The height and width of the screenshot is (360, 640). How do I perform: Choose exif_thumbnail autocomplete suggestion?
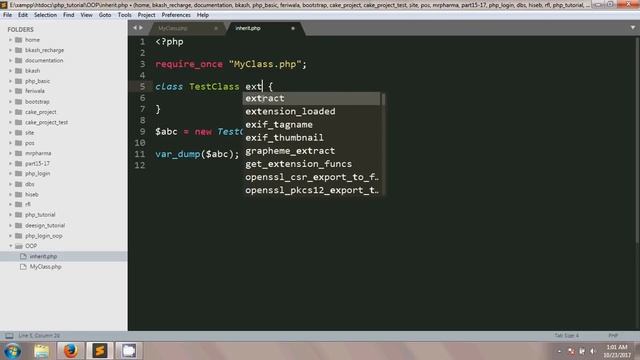[x=311, y=138]
